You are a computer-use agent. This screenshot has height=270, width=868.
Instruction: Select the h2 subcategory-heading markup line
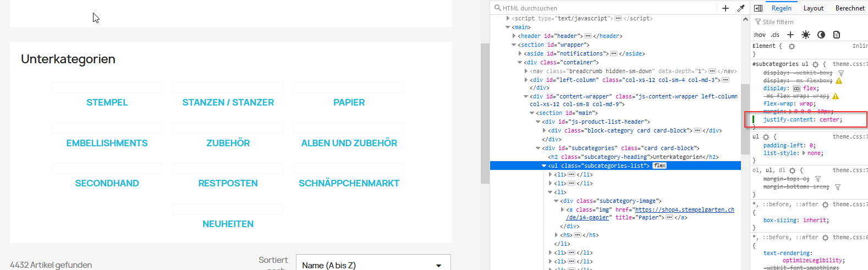tap(633, 157)
